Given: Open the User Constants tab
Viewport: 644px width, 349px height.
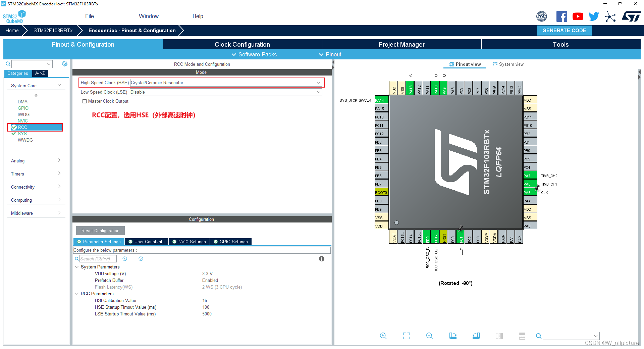Looking at the screenshot, I should tap(147, 242).
